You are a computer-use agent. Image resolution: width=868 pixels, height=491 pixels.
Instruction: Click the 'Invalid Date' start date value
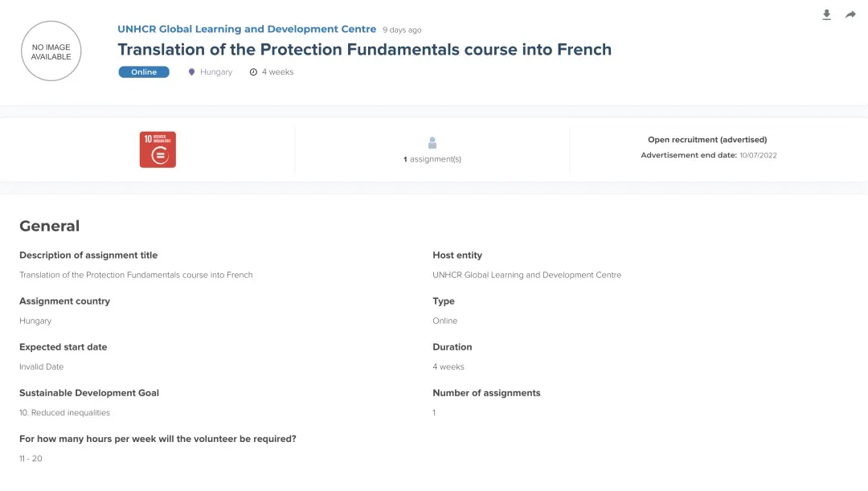click(41, 366)
